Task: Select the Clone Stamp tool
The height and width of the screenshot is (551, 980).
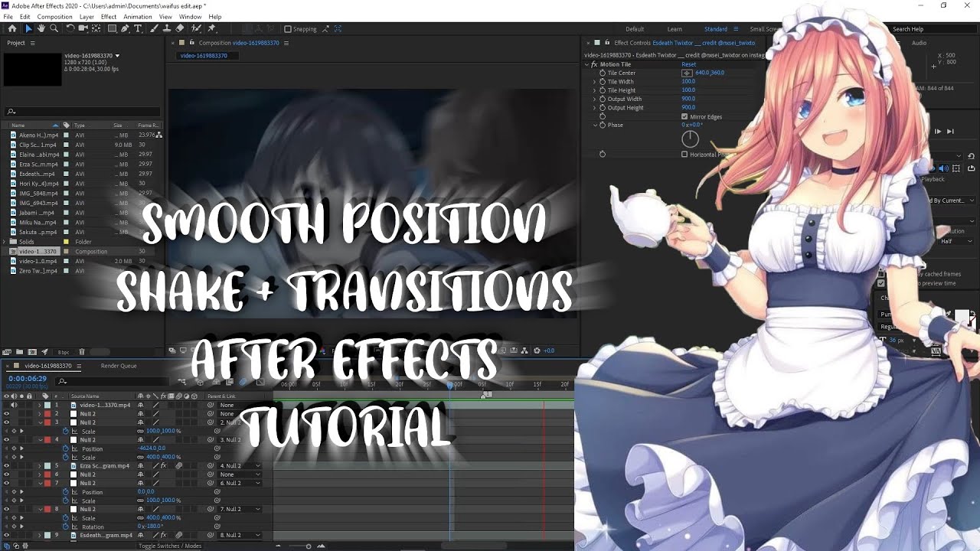Action: pos(166,28)
